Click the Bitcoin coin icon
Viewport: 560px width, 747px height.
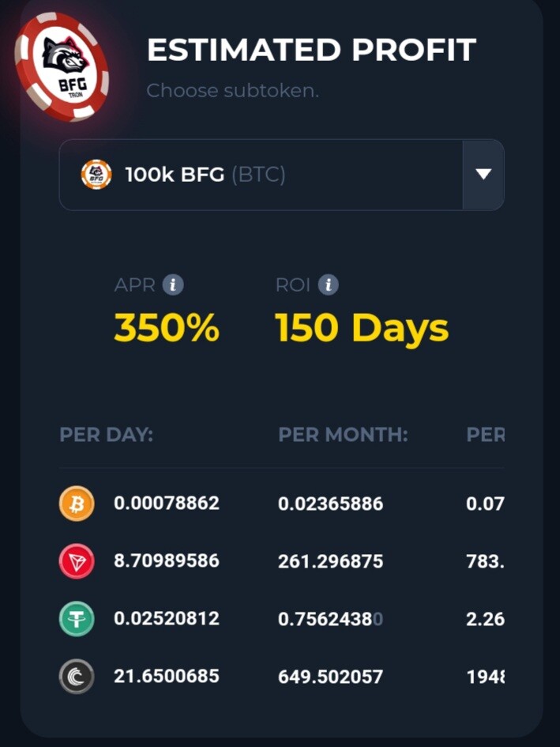click(77, 503)
